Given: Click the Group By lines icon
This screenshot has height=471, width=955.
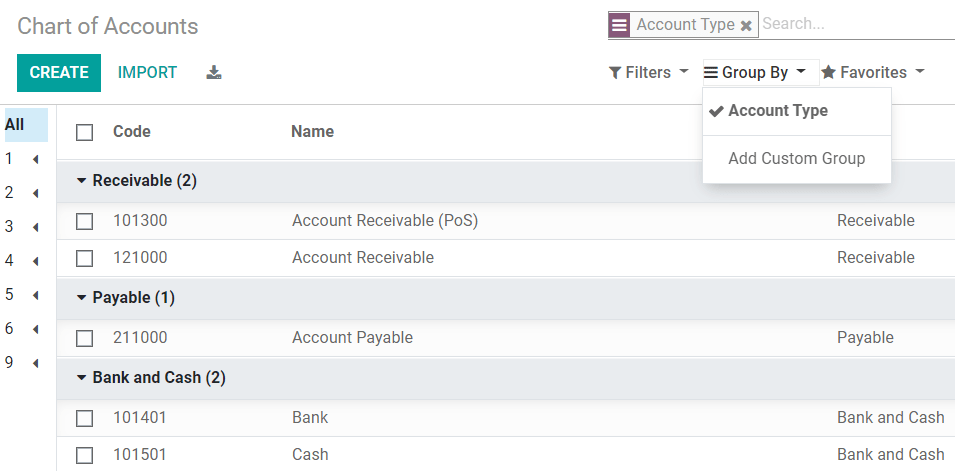Looking at the screenshot, I should (711, 73).
